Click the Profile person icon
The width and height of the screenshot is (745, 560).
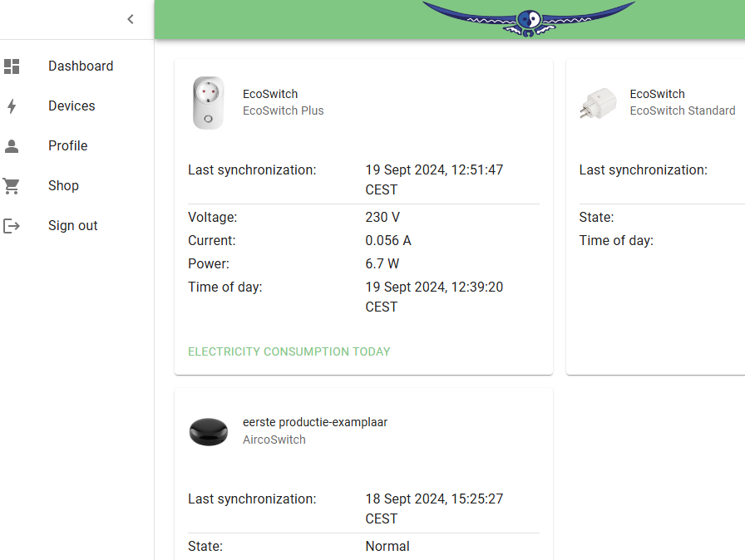click(x=12, y=146)
